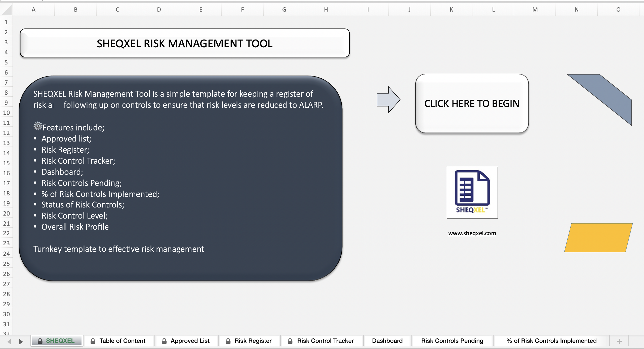This screenshot has height=349, width=644.
Task: Click the 'Dashboard;' bullet text
Action: point(62,172)
